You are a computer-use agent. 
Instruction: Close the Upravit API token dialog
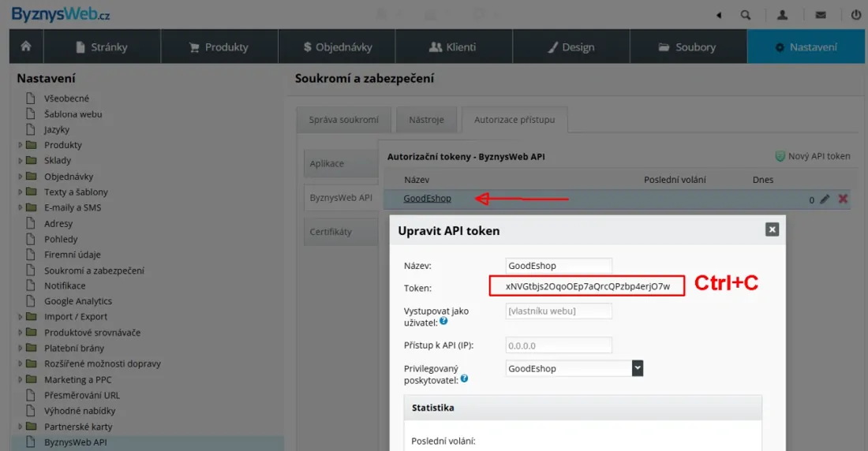pyautogui.click(x=772, y=229)
